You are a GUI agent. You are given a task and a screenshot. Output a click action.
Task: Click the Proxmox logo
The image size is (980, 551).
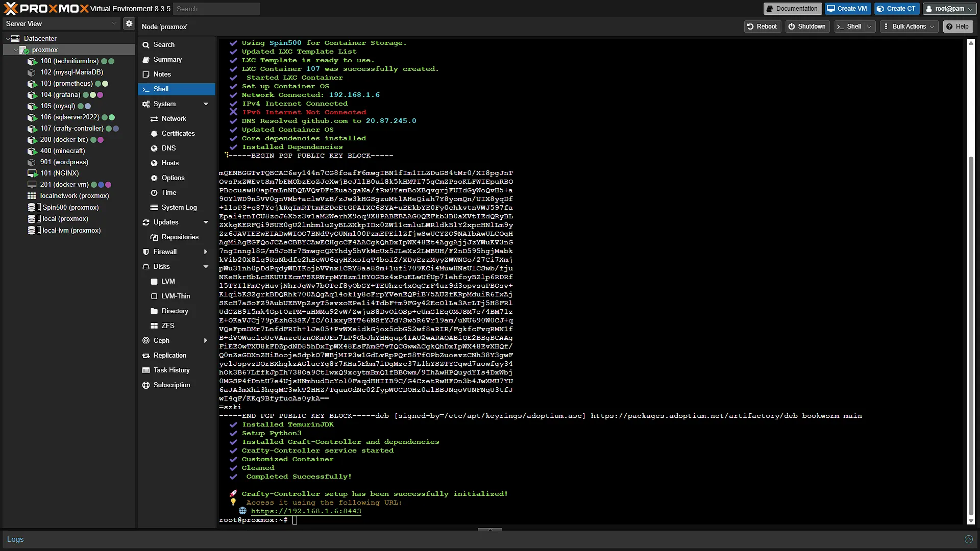click(x=46, y=8)
